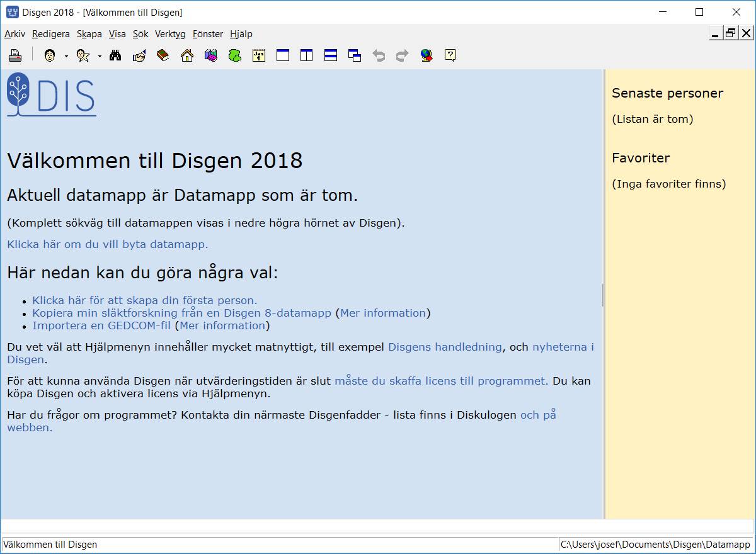
Task: Click the datamapp path in status bar
Action: click(x=656, y=545)
